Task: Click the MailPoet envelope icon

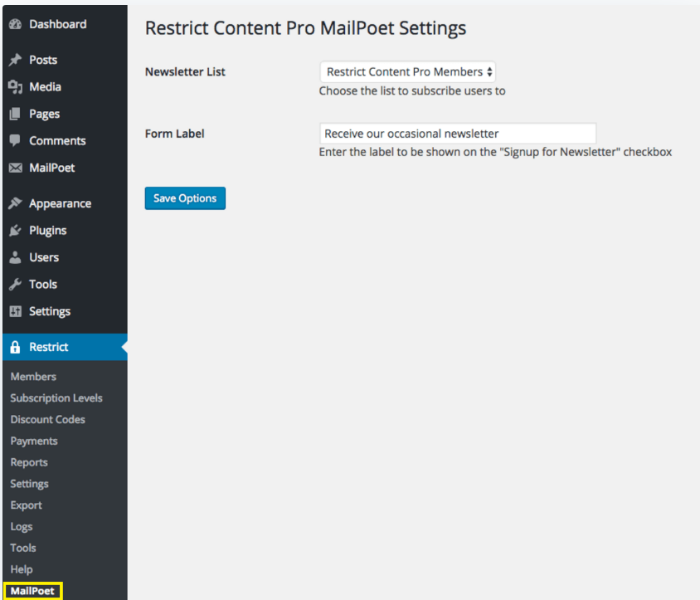Action: point(15,168)
